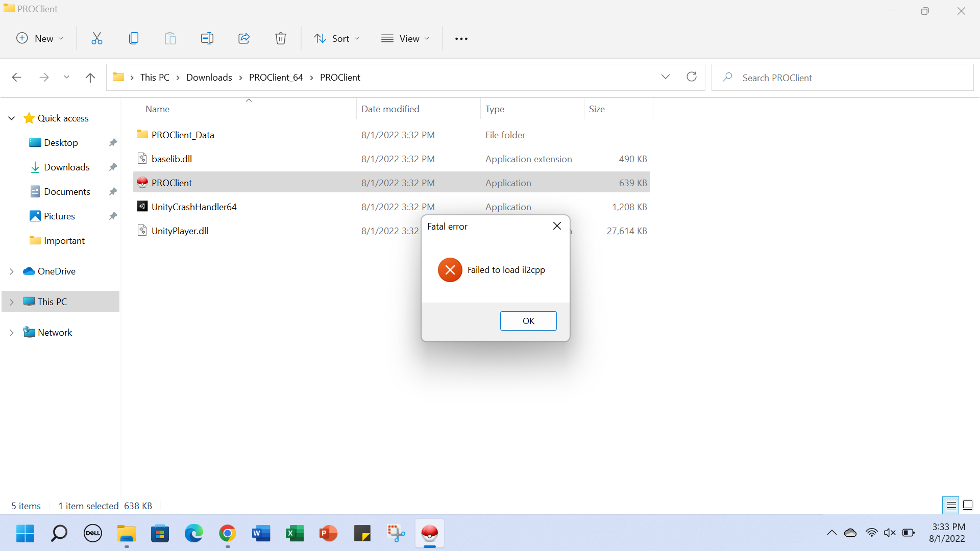Screen dimensions: 980x551
Task: Click the Share icon in toolbar
Action: pyautogui.click(x=244, y=38)
